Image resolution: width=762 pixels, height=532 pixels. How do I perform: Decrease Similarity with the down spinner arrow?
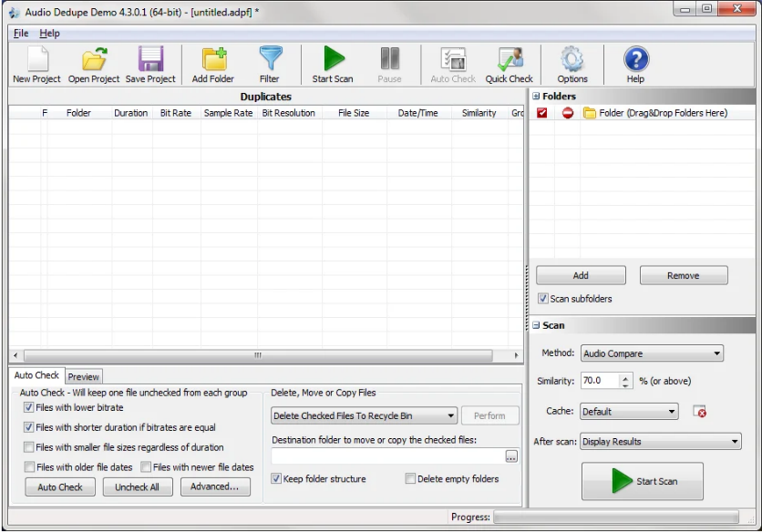click(626, 384)
